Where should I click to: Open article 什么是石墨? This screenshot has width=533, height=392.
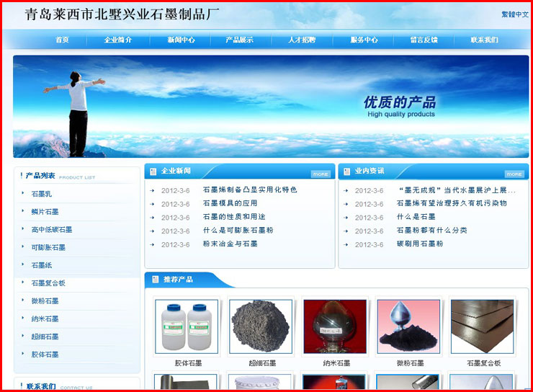point(416,217)
